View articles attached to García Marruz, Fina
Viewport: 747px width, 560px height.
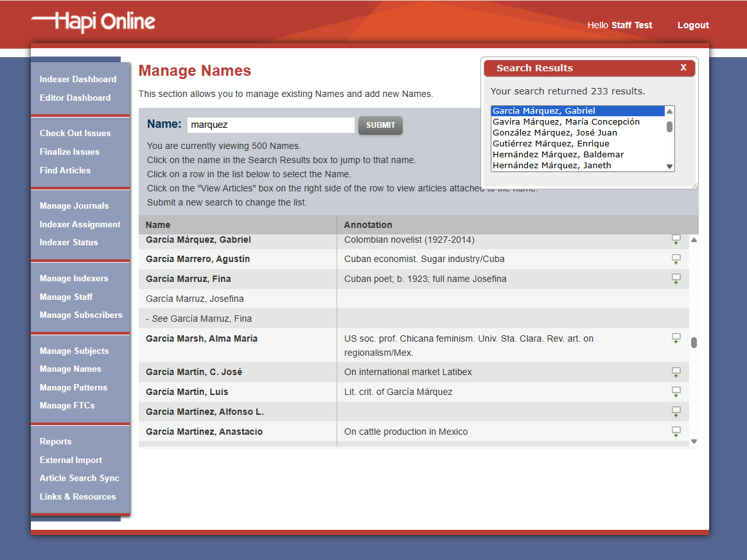click(x=676, y=279)
